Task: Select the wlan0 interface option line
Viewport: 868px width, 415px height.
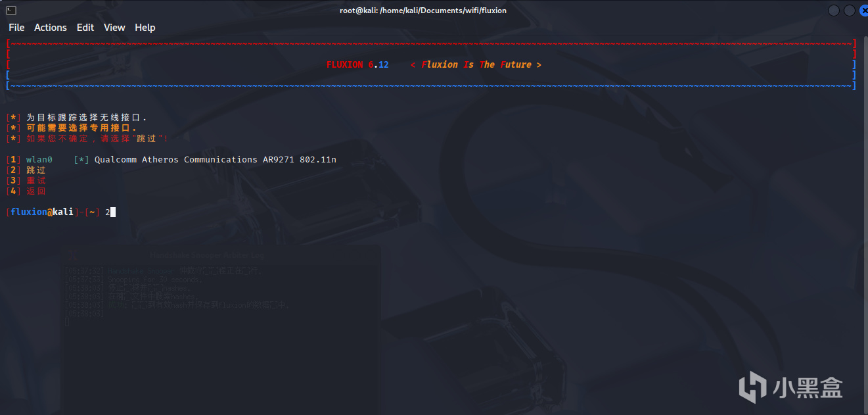Action: [171, 160]
